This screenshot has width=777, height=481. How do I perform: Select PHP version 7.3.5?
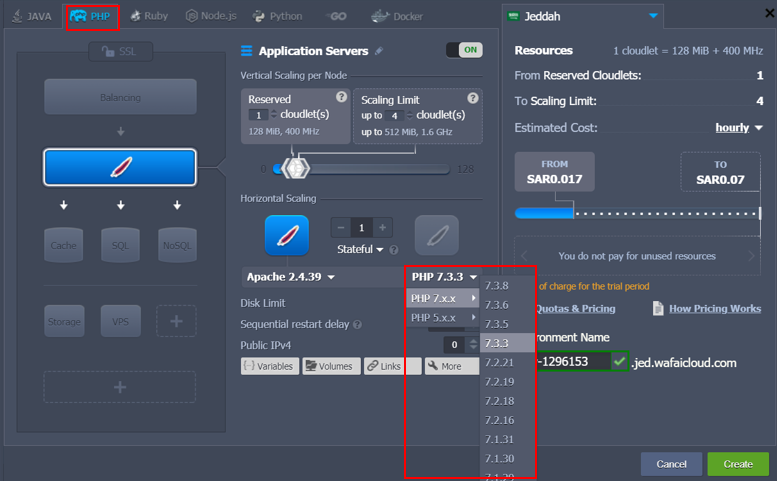coord(507,324)
